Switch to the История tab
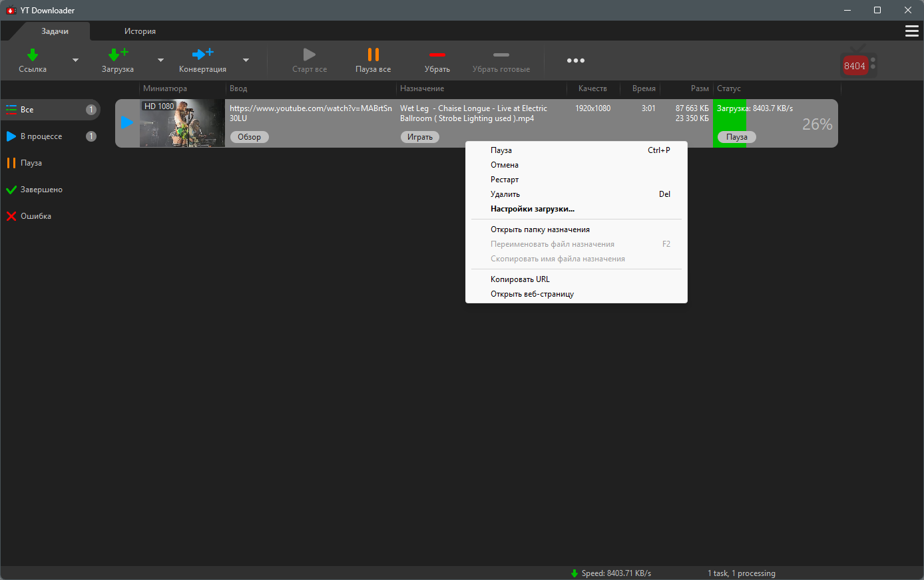The height and width of the screenshot is (580, 924). [140, 31]
